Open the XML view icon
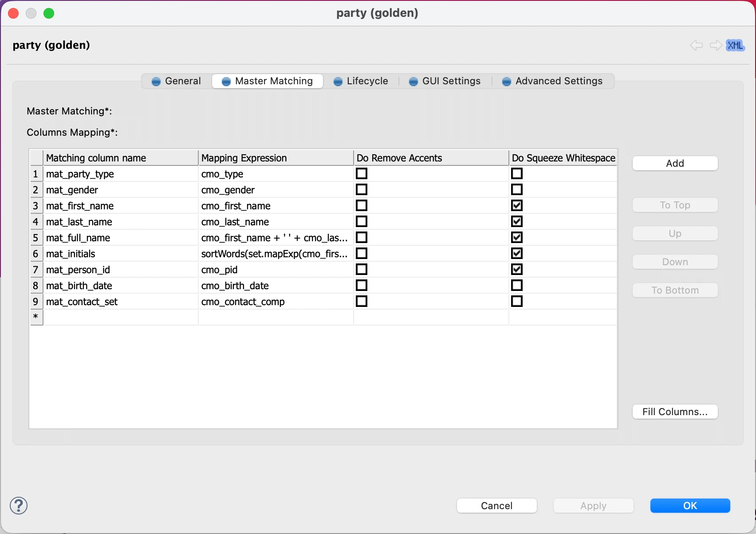Viewport: 756px width, 534px height. [735, 45]
